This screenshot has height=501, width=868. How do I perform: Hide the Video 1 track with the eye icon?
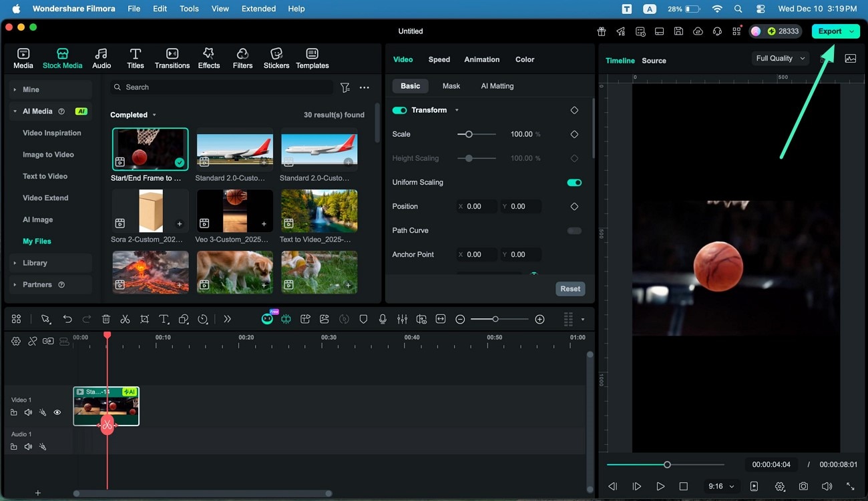57,412
